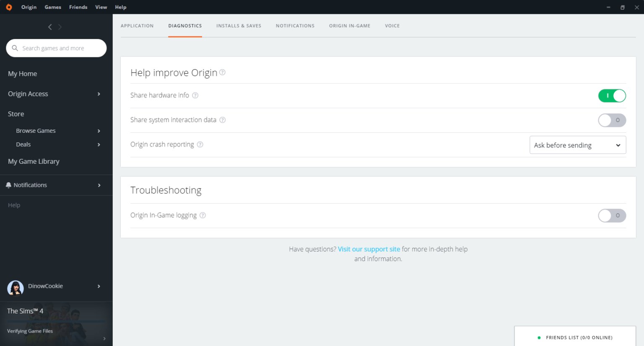Click help icon next to Share hardware info
The width and height of the screenshot is (644, 346).
click(195, 96)
